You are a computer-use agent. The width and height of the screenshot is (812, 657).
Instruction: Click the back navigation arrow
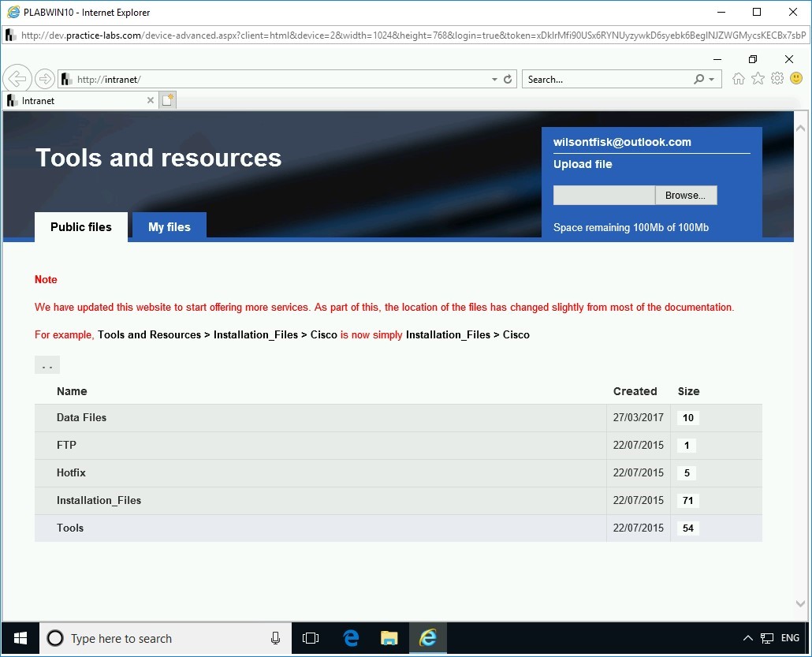(17, 78)
